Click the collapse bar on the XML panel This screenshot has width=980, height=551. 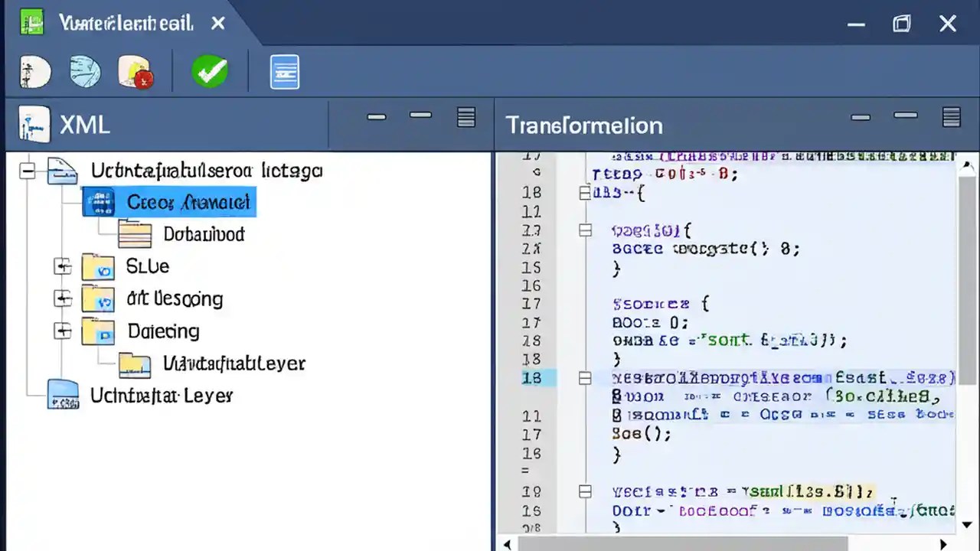point(376,116)
